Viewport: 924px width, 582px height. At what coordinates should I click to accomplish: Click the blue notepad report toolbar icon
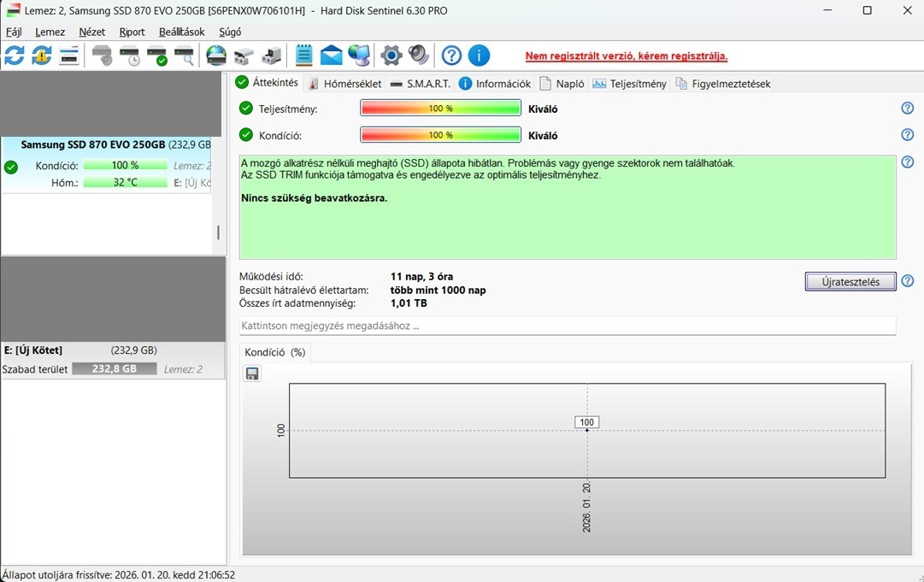click(303, 56)
